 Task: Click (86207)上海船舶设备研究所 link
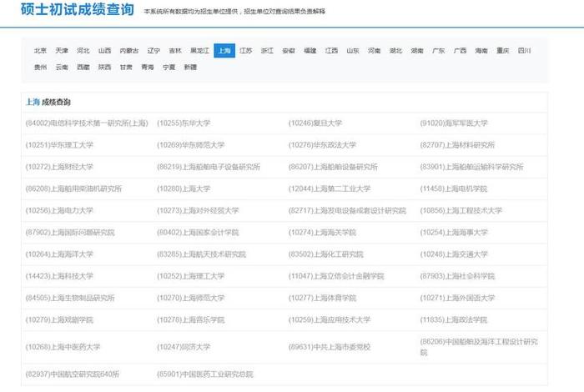333,167
